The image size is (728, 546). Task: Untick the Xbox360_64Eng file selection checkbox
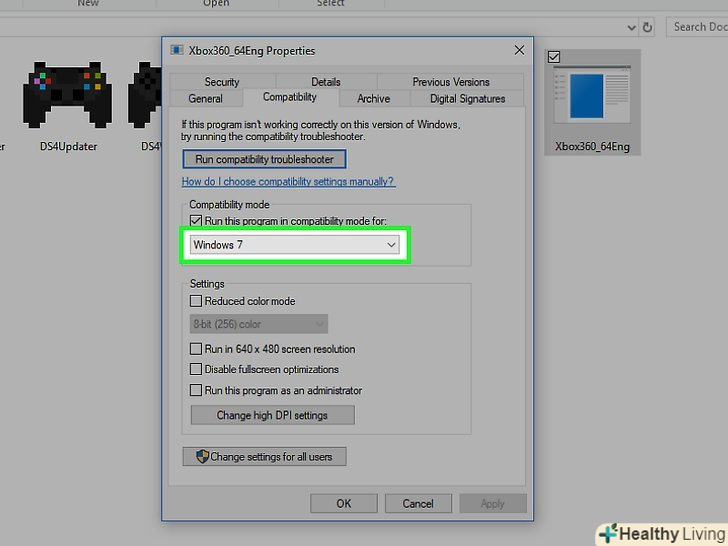(554, 57)
